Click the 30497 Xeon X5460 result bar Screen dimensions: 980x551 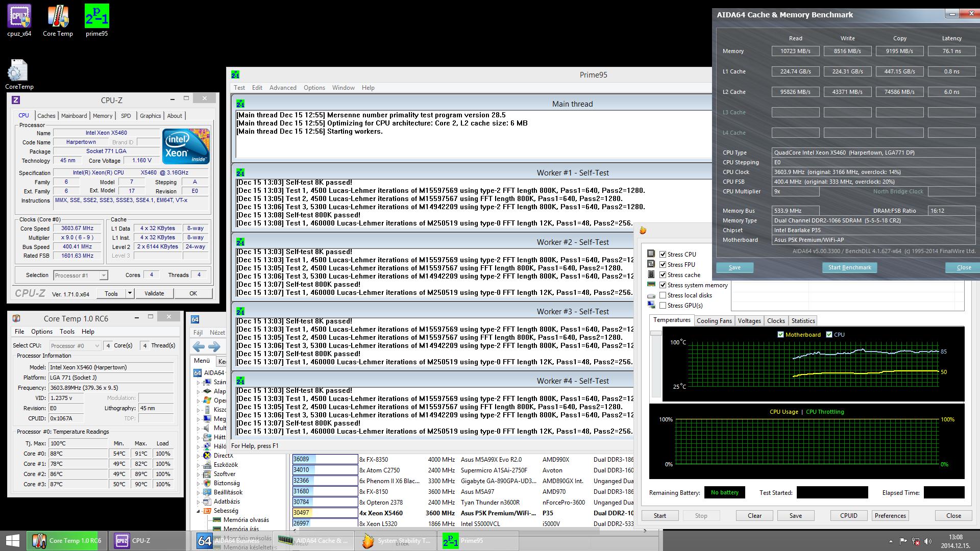point(325,513)
